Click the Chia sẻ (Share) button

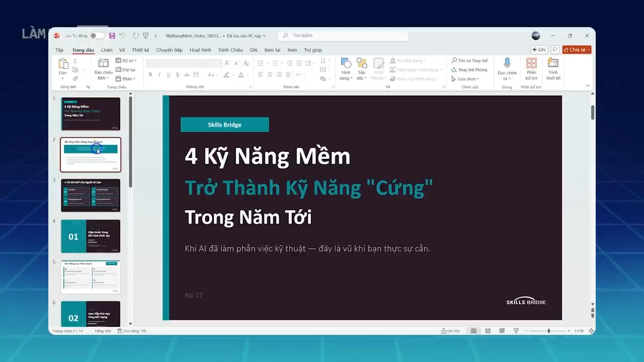577,50
